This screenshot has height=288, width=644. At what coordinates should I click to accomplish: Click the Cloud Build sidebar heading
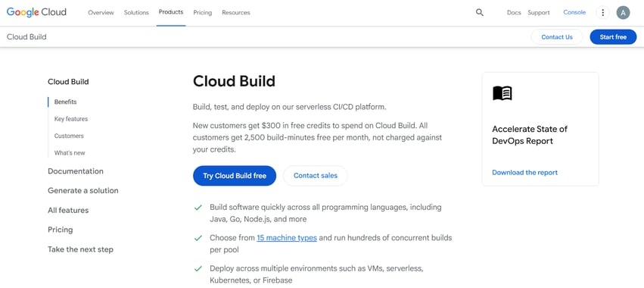pos(68,81)
